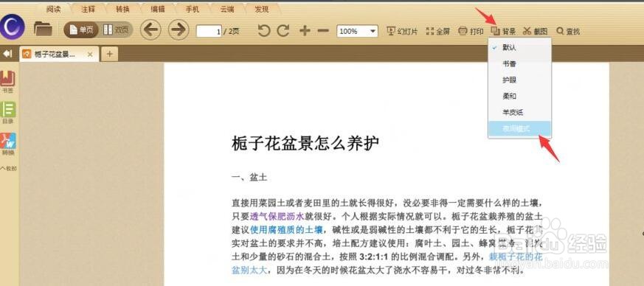Image resolution: width=644 pixels, height=286 pixels.
Task: Switch to the 发现 tab
Action: pos(262,9)
